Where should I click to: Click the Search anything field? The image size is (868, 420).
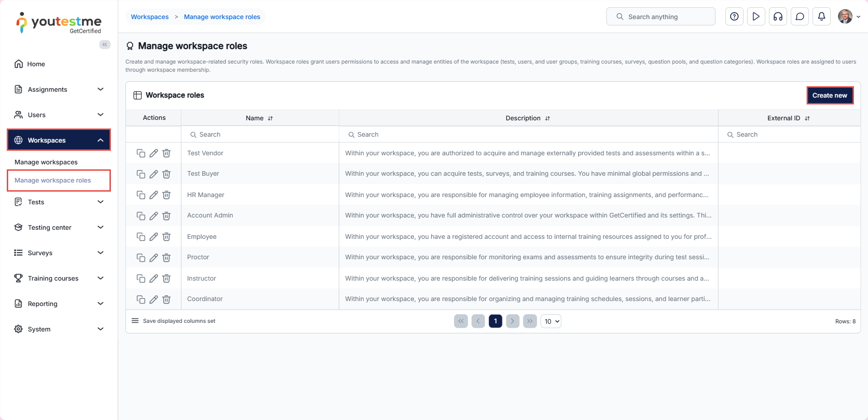point(660,17)
